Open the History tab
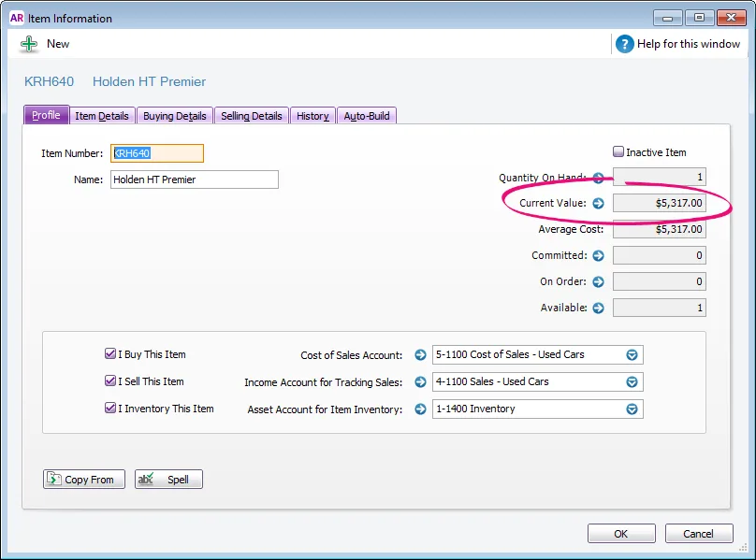756x560 pixels. (x=313, y=116)
